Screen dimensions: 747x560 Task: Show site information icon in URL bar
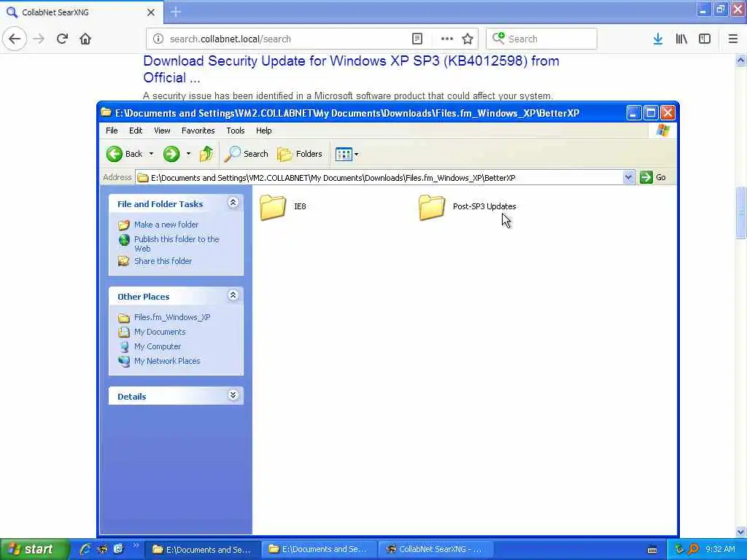[158, 39]
